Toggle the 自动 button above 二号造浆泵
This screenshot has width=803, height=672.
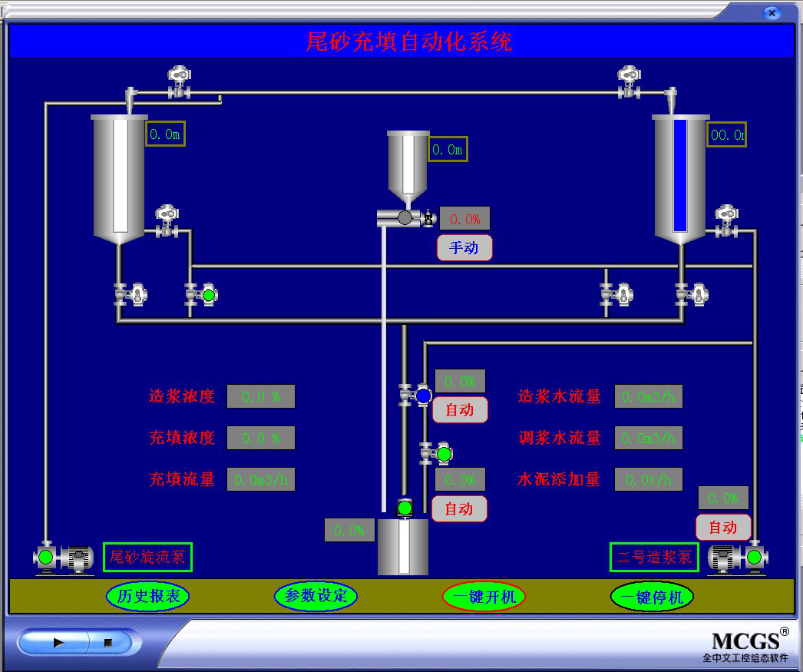[722, 528]
